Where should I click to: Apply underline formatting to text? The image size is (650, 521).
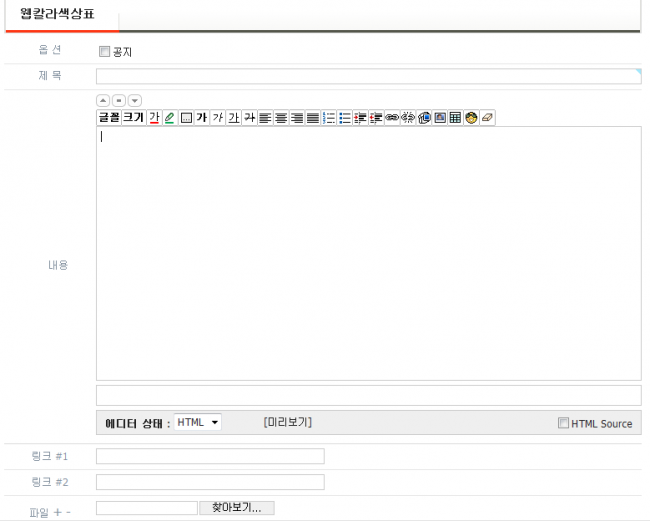[233, 118]
